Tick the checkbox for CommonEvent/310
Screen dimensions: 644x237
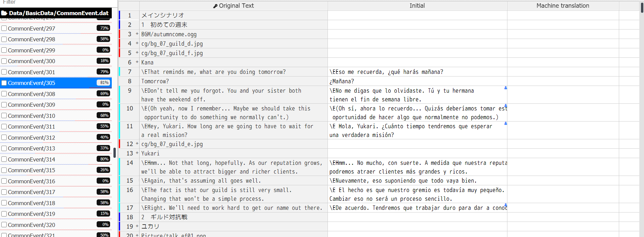click(x=4, y=115)
